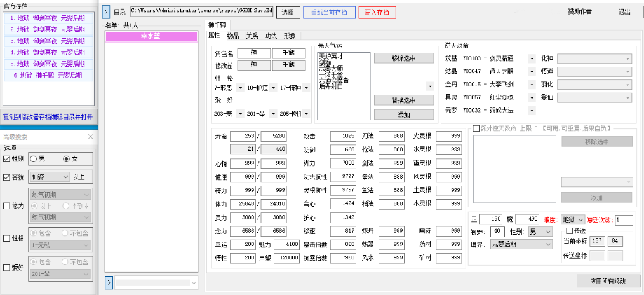
Task: Expand the 具灵 红尘剑魄 dropdown arrow
Action: pos(532,97)
